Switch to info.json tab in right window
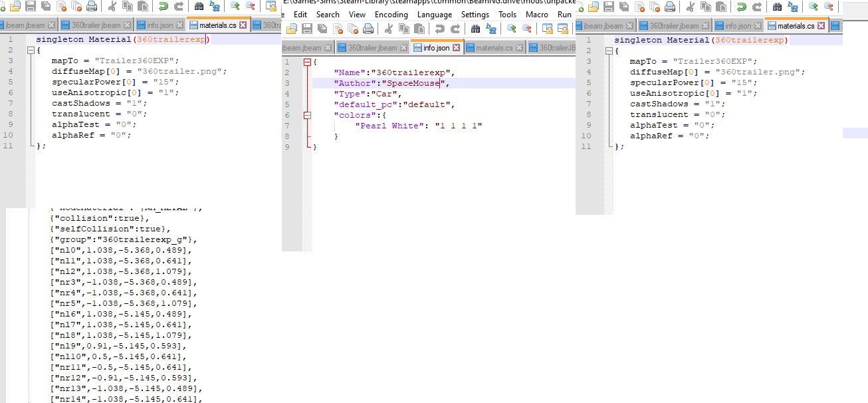Screen dimensions: 868x403 [x=738, y=25]
